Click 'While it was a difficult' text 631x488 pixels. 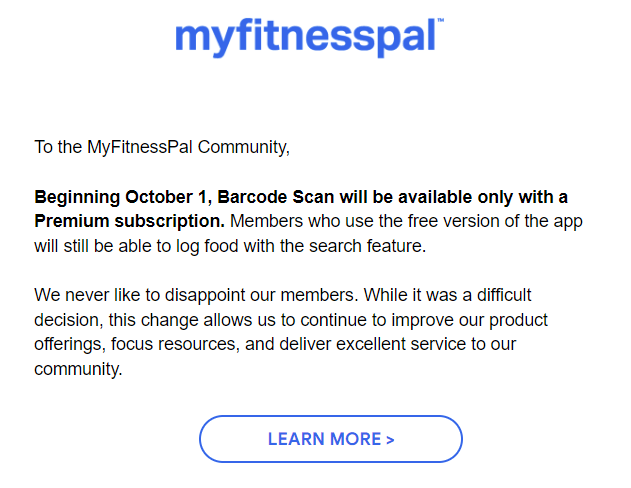[x=447, y=295]
